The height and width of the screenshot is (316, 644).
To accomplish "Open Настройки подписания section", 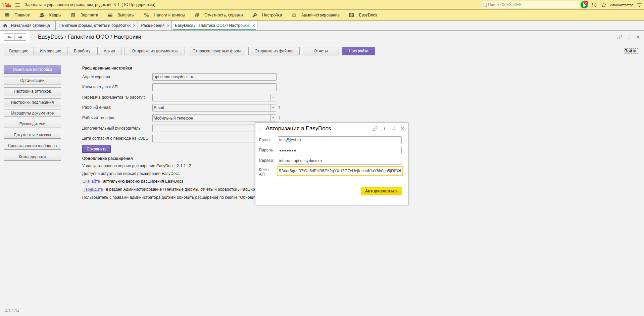I will pos(32,102).
